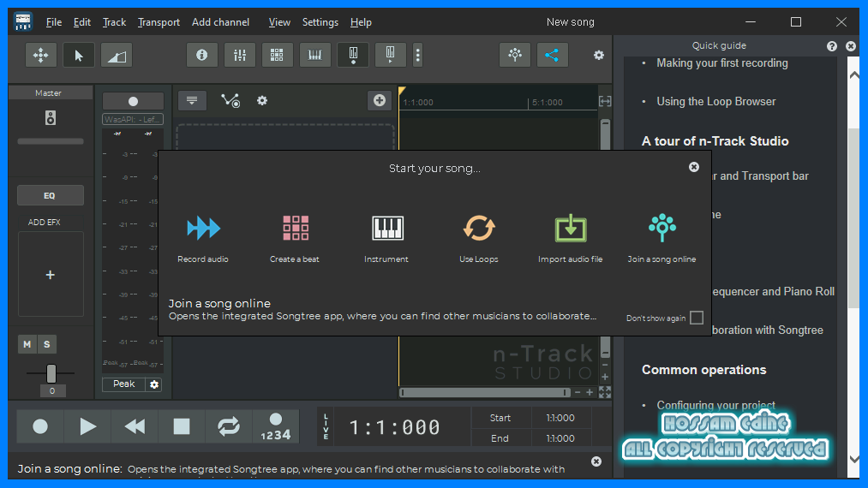The image size is (868, 488).
Task: Open the Add channel menu
Action: (220, 22)
